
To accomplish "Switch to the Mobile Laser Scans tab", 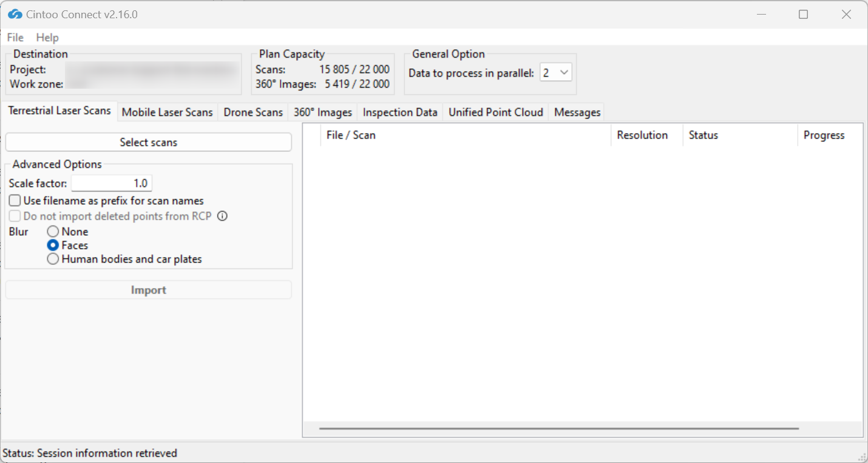I will click(168, 112).
